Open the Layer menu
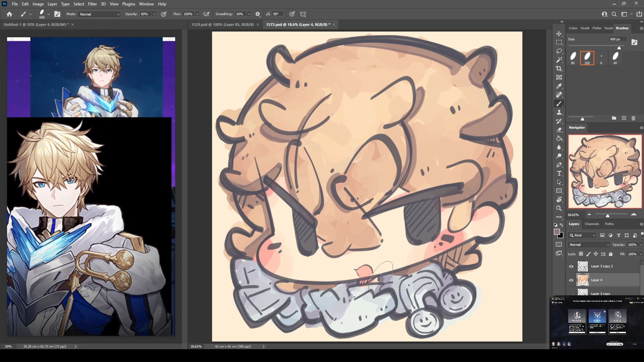 coord(52,4)
